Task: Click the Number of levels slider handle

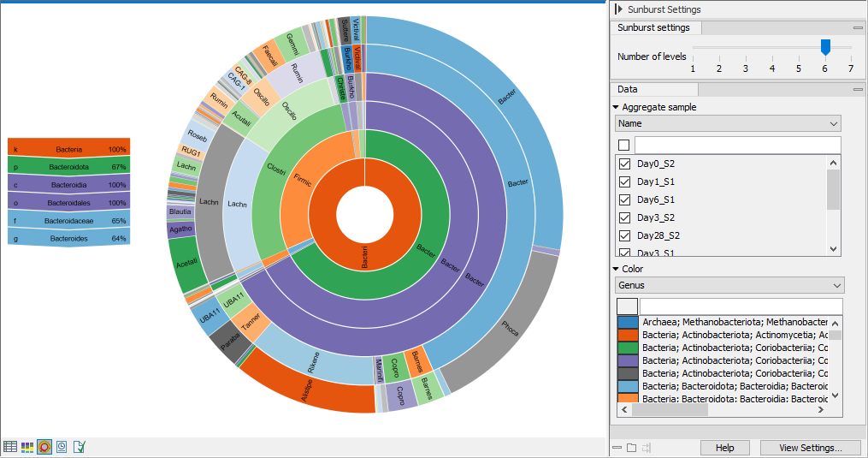Action: pyautogui.click(x=825, y=47)
